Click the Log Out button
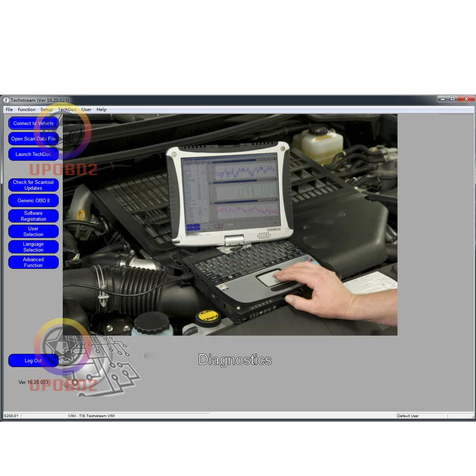 (33, 360)
